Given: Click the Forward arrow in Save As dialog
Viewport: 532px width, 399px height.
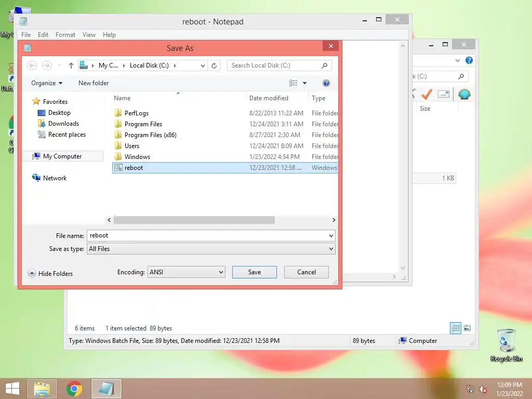Looking at the screenshot, I should click(47, 65).
